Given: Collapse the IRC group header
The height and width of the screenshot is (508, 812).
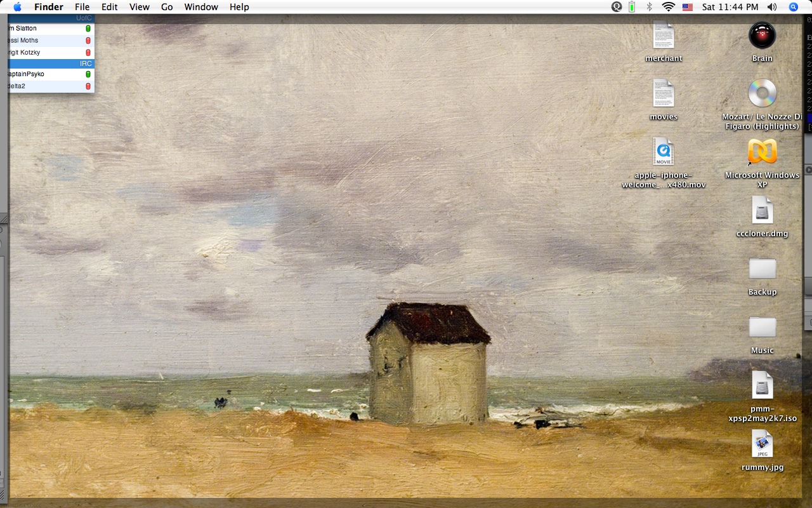Looking at the screenshot, I should point(51,63).
